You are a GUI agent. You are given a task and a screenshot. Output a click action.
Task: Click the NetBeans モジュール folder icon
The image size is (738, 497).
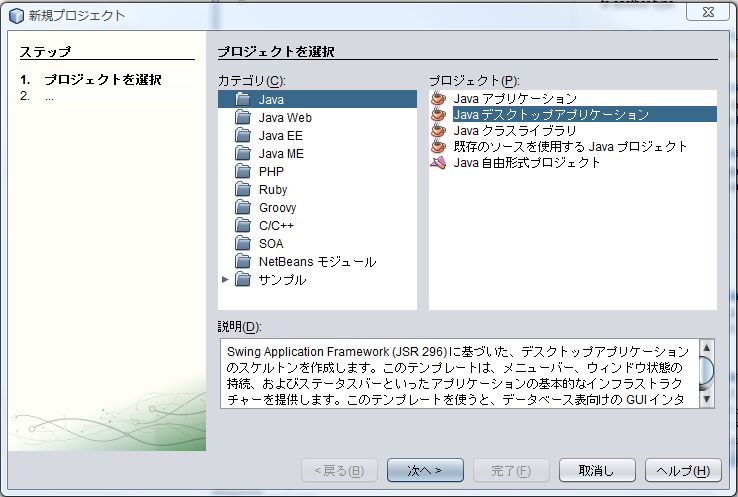pyautogui.click(x=243, y=262)
